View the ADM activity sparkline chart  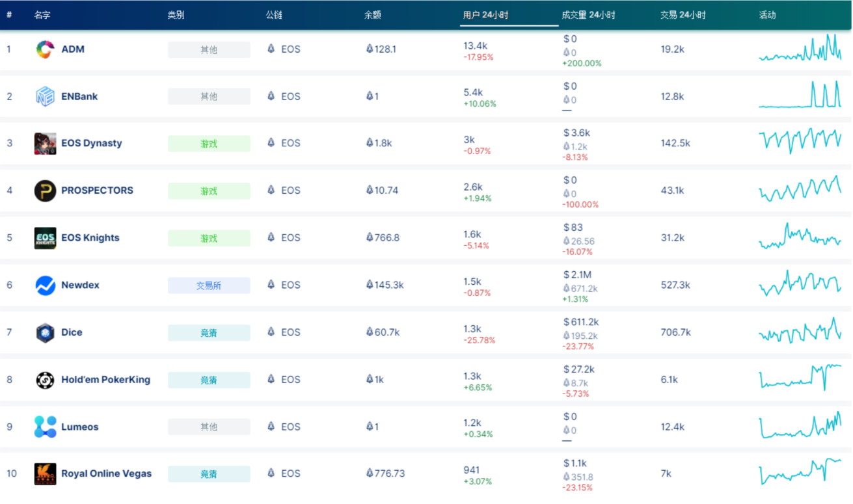click(800, 48)
